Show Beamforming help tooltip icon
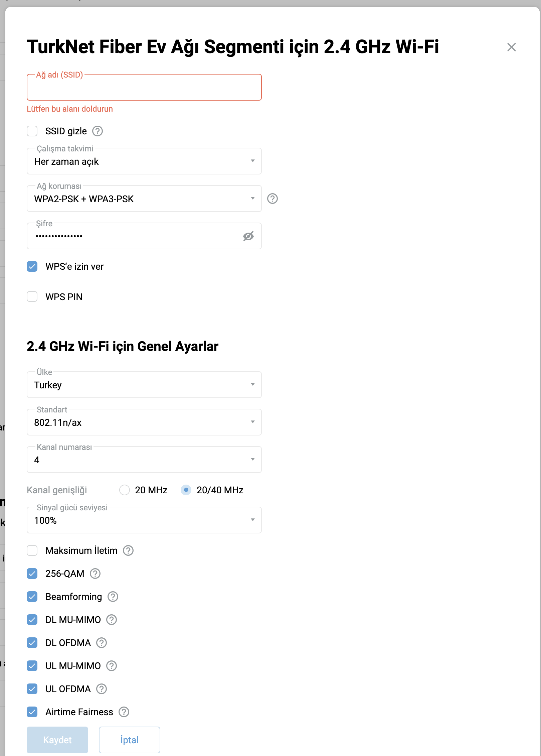541x756 pixels. [x=113, y=597]
